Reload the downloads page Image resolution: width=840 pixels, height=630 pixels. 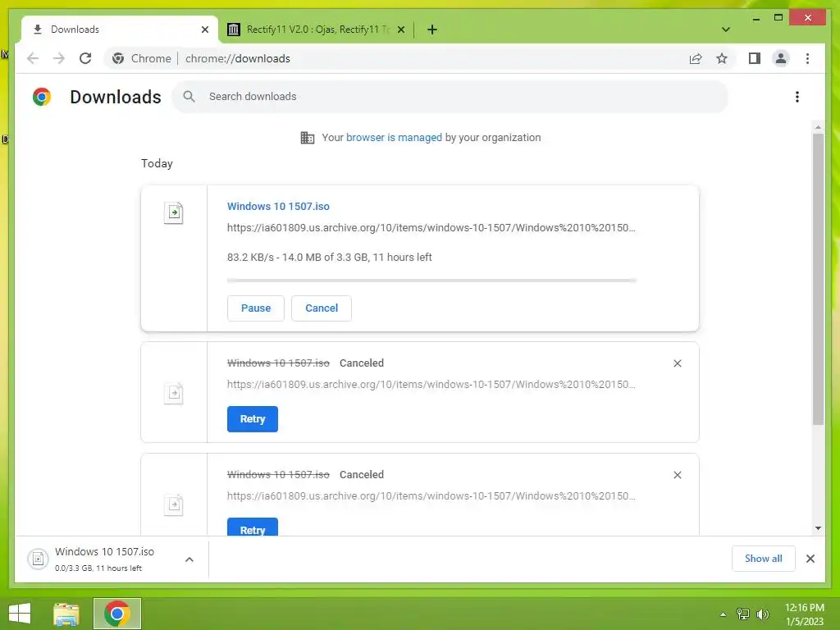point(85,58)
